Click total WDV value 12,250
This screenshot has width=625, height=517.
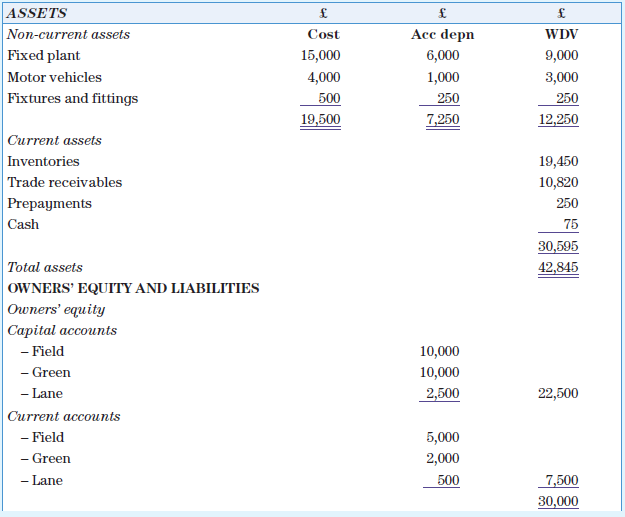558,119
